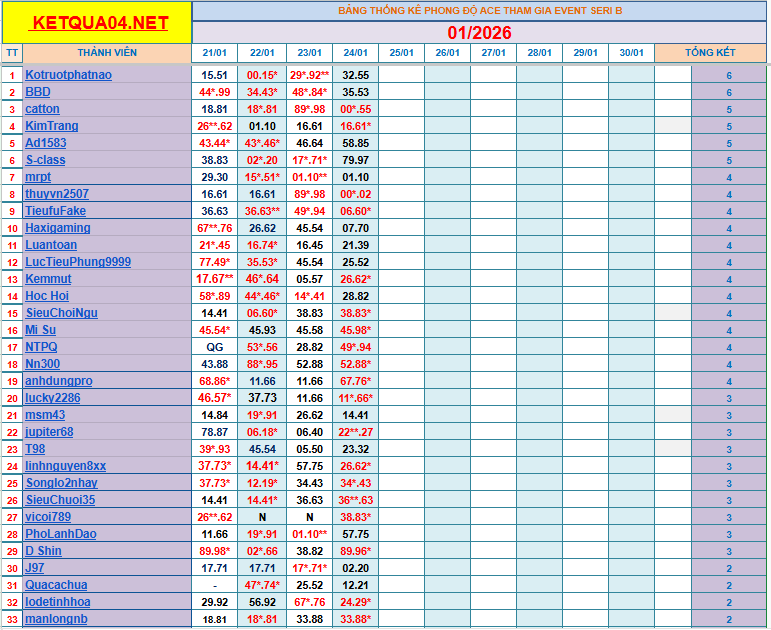This screenshot has height=630, width=771.
Task: Click the 26/01 column header
Action: 447,53
